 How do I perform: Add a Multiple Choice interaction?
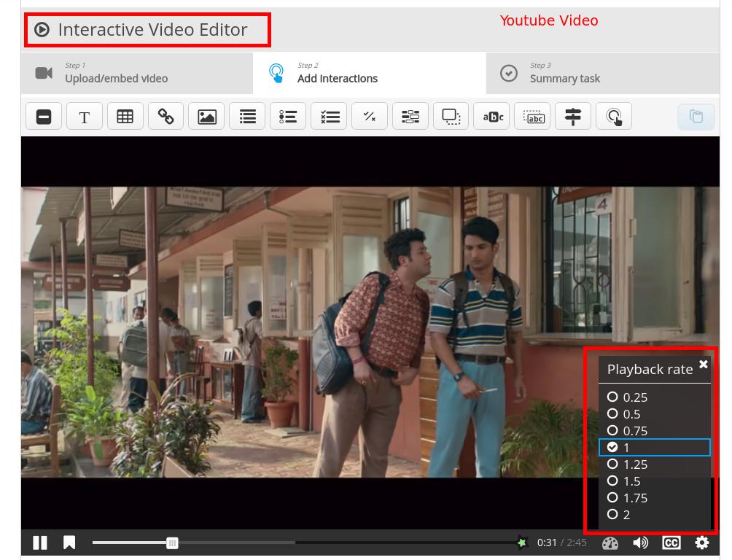[x=329, y=116]
